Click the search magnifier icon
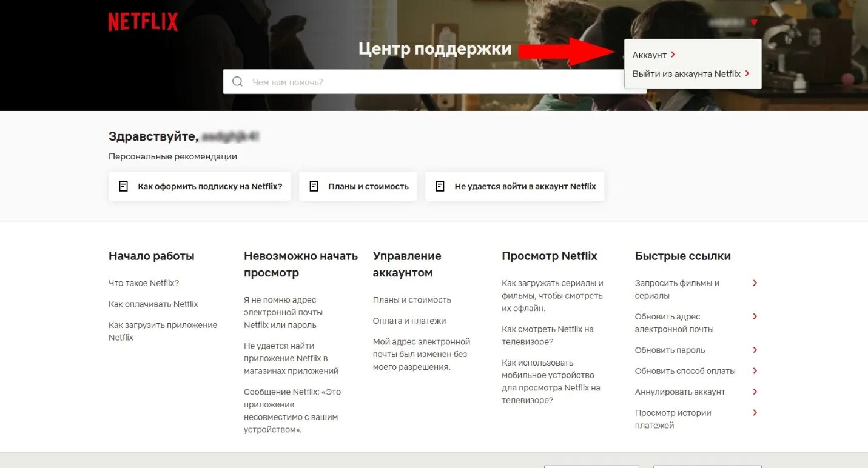Image resolution: width=868 pixels, height=468 pixels. (238, 82)
